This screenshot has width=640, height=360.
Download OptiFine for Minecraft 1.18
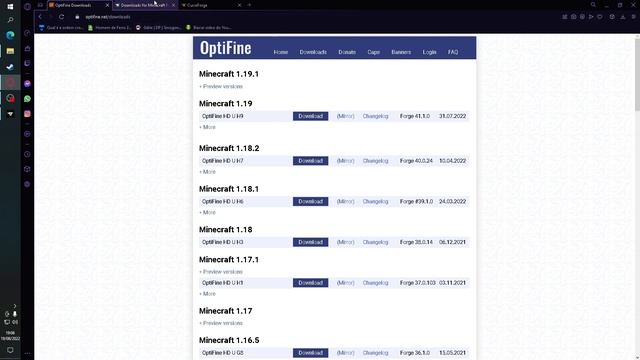(x=310, y=242)
